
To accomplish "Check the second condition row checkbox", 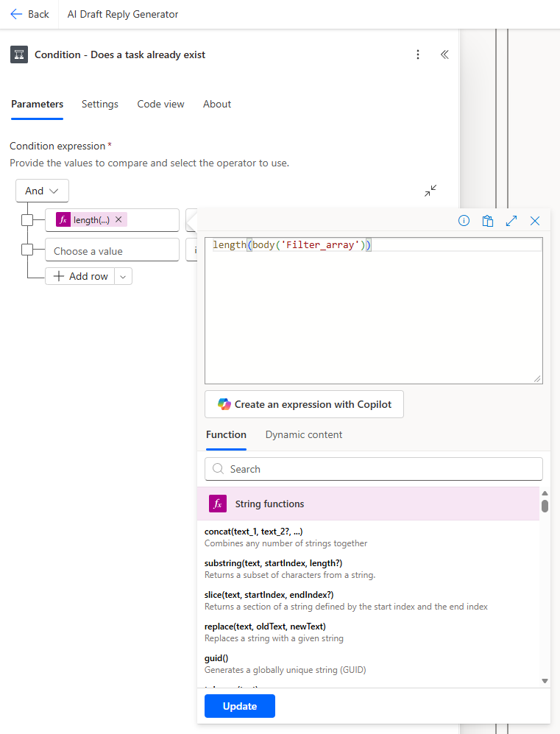I will coord(27,250).
